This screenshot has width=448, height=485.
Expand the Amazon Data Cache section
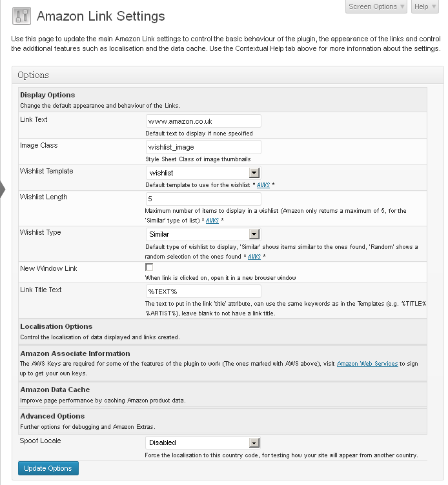tap(223, 394)
